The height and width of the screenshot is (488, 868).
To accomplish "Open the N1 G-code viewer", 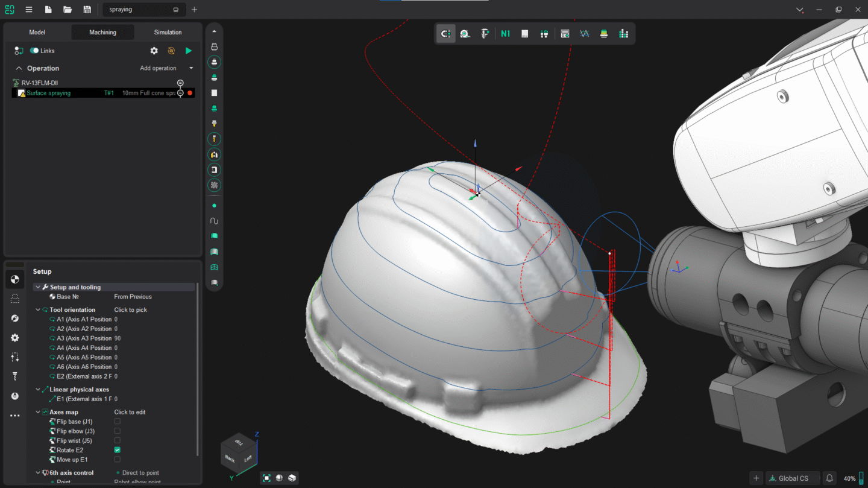I will pos(505,33).
